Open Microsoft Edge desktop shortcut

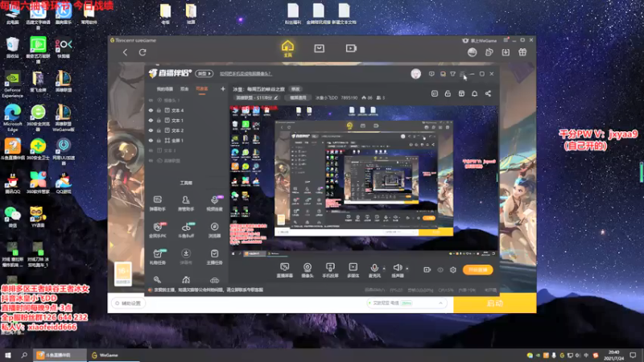point(13,117)
